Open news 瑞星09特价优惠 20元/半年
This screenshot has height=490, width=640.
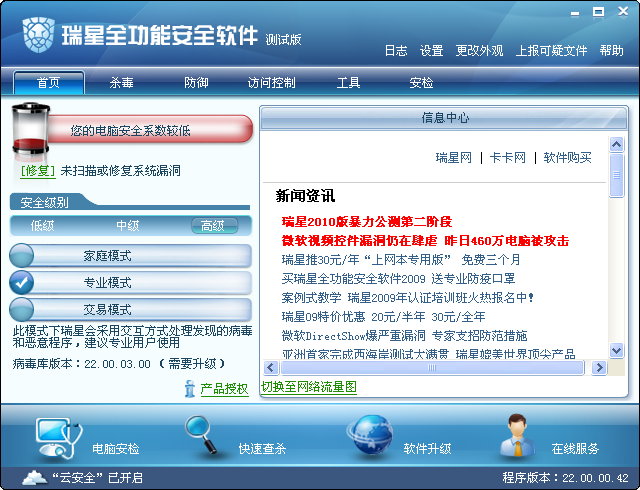[x=383, y=316]
